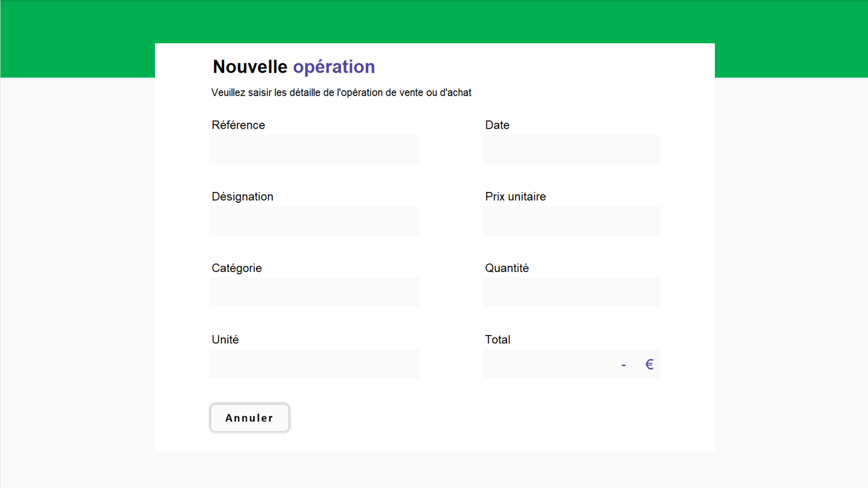Click the word Nouvelle in the heading
The width and height of the screenshot is (868, 488).
click(250, 67)
